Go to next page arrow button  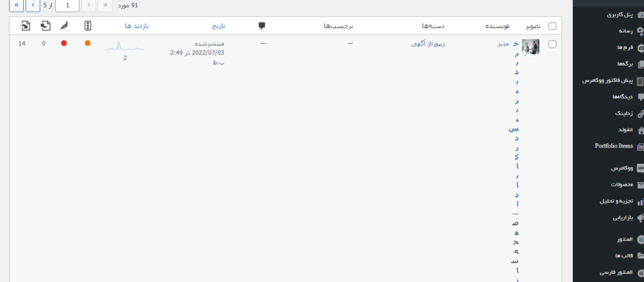33,6
